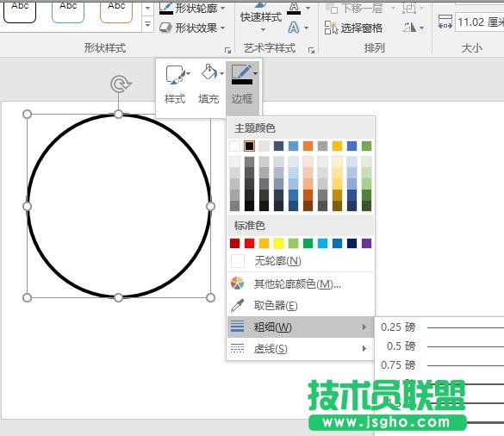
Task: Open the 形状轮廓 shape outline dropdown
Action: click(x=192, y=9)
